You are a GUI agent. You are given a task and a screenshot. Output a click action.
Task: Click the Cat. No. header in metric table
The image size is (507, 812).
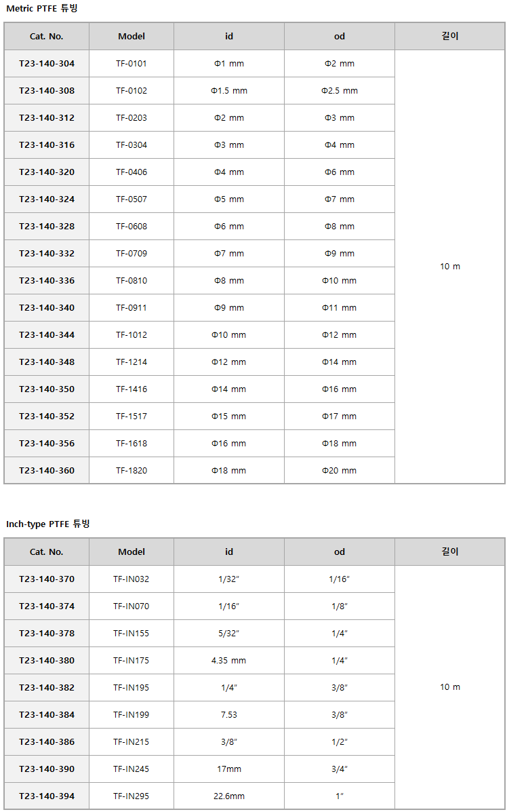[x=47, y=36]
